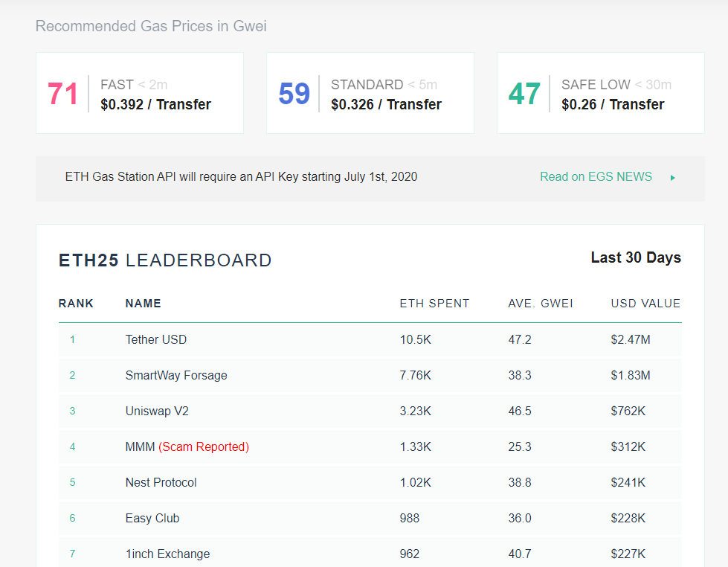
Task: Open the Read on EGS NEWS link
Action: coord(596,176)
